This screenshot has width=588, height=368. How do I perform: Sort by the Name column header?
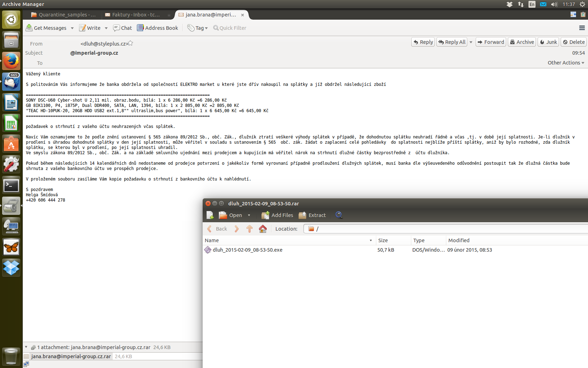[289, 240]
